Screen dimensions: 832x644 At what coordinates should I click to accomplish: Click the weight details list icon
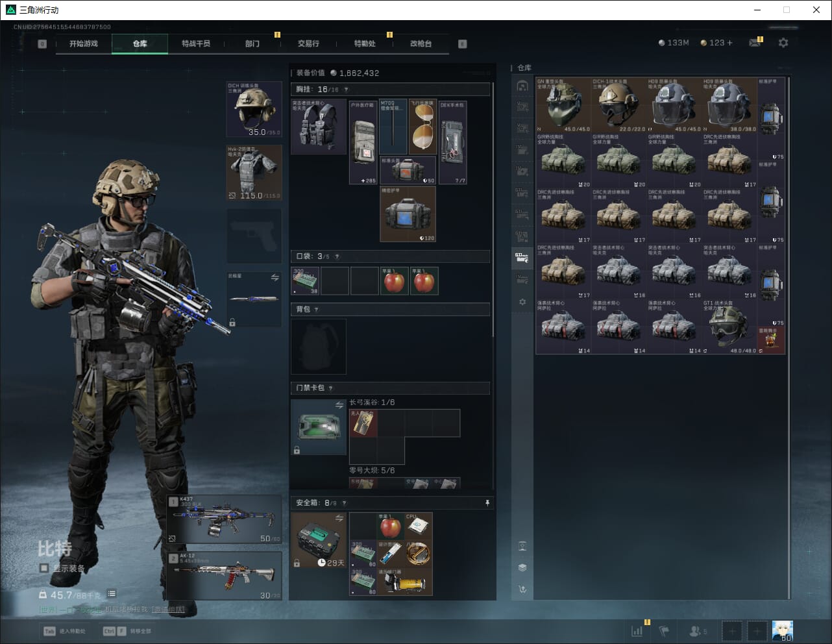112,593
